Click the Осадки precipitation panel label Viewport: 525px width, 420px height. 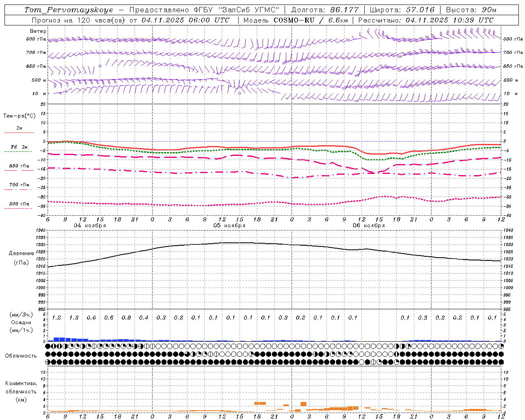coord(21,322)
